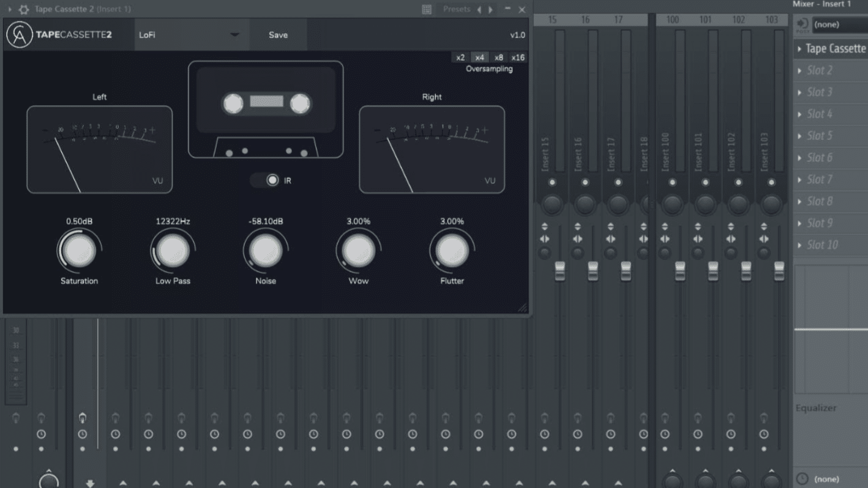Viewport: 868px width, 488px height.
Task: Click the polarity up/down arrows on Insert 16
Action: (x=577, y=227)
